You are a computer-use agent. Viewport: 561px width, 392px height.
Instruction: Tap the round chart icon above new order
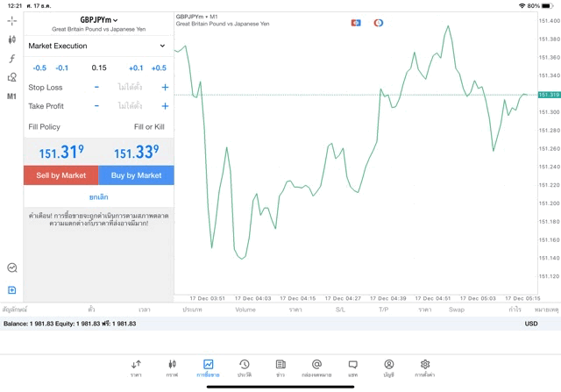[11, 268]
